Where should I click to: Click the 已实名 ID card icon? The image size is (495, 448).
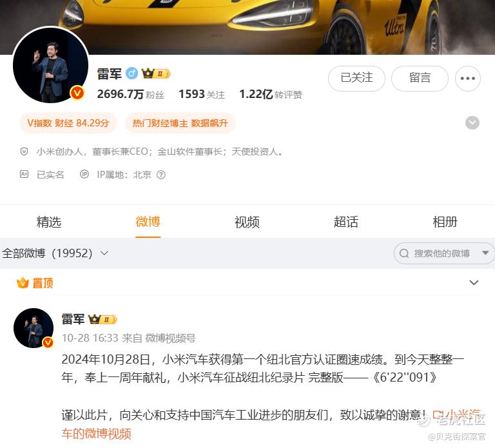(24, 174)
